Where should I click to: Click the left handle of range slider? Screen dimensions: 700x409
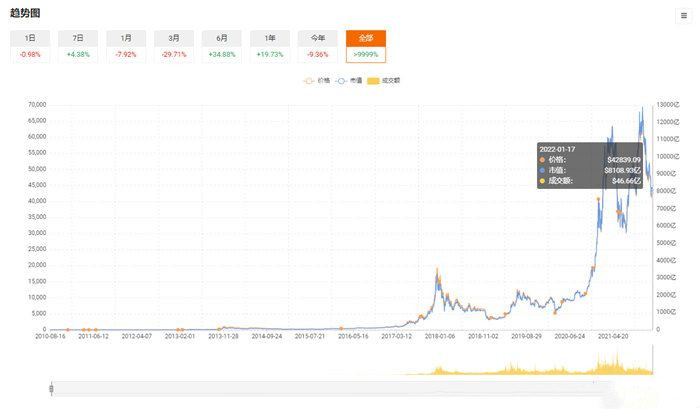51,389
